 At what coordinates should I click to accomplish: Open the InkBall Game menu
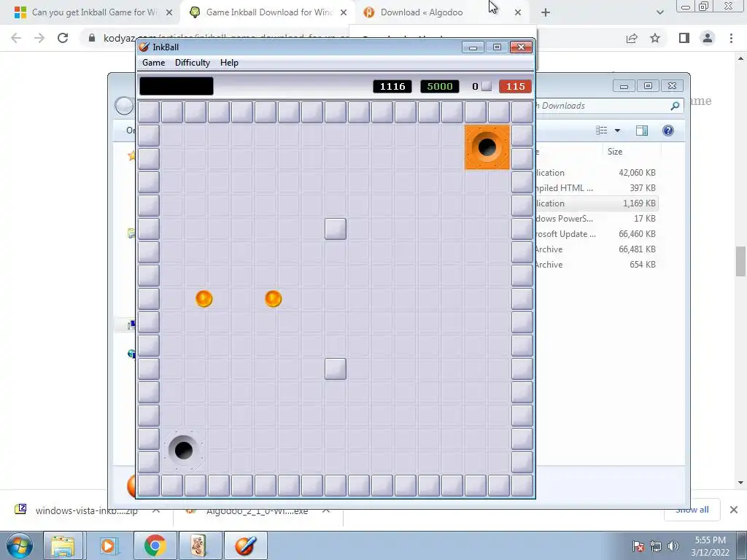click(153, 63)
